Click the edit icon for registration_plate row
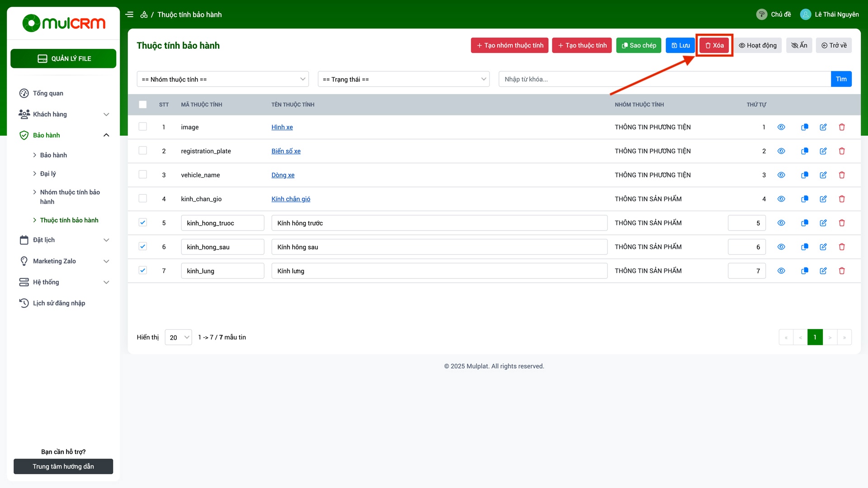 pos(823,151)
